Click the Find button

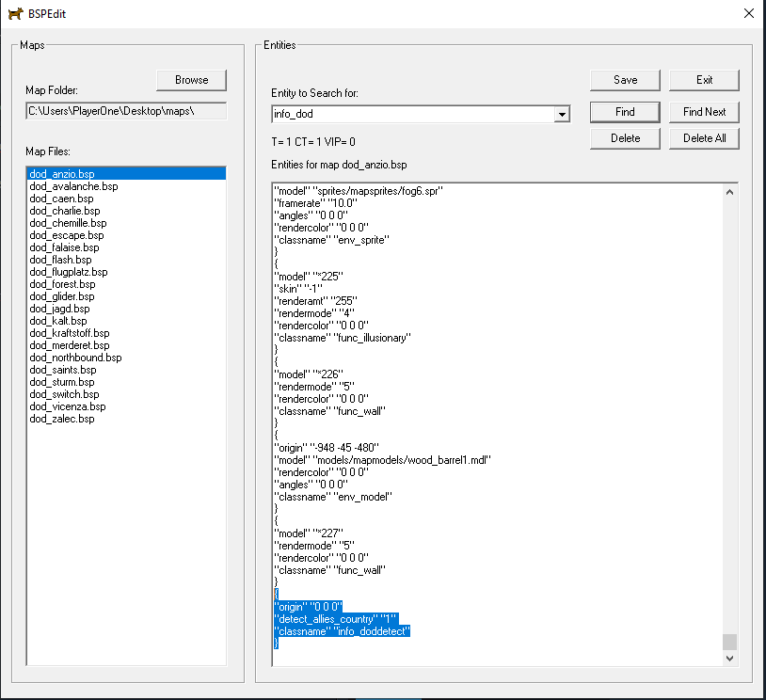625,112
